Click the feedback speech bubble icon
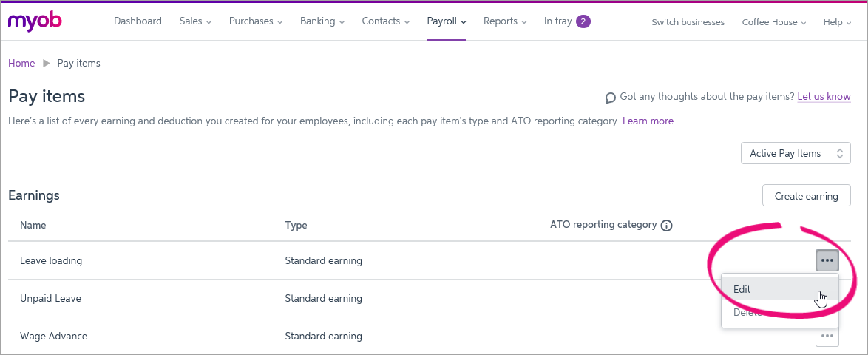This screenshot has height=355, width=868. pyautogui.click(x=611, y=98)
